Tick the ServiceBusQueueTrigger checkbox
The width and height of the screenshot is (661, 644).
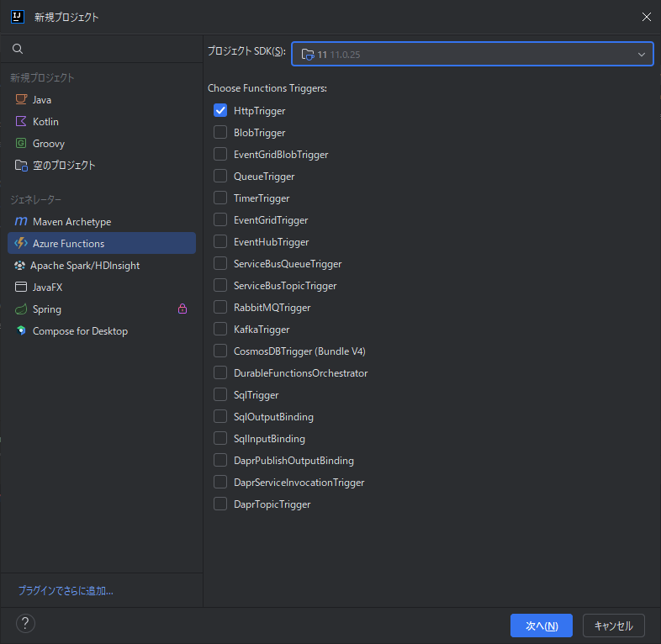pyautogui.click(x=220, y=263)
